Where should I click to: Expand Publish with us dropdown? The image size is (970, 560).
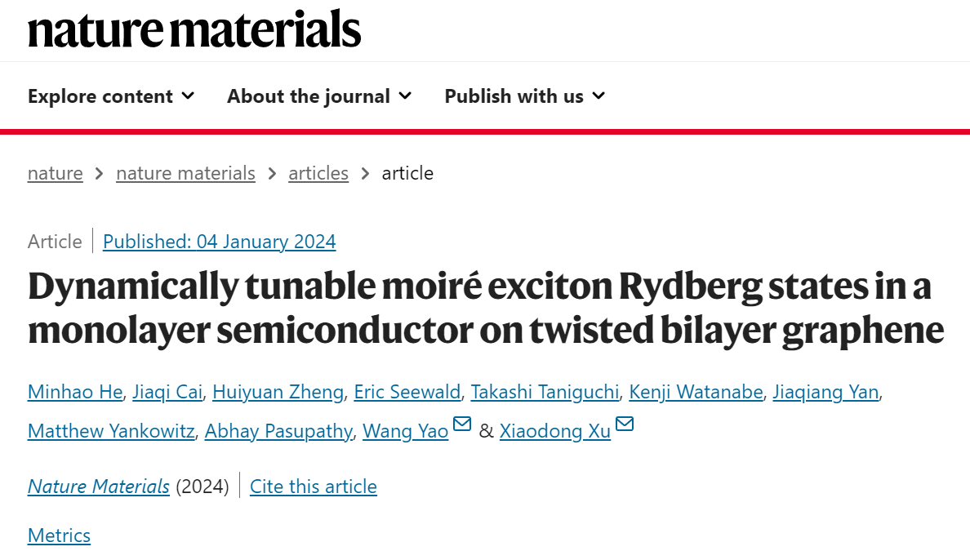[524, 96]
